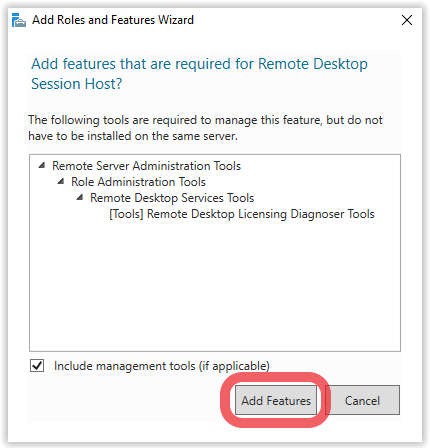Uncheck the Include management tools checkbox

tap(37, 365)
